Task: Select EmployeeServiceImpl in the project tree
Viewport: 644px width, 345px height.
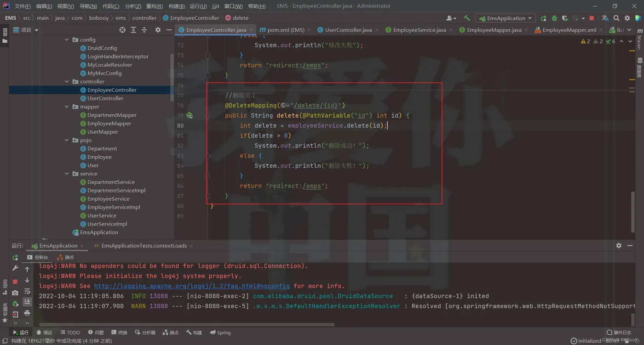Action: tap(114, 207)
